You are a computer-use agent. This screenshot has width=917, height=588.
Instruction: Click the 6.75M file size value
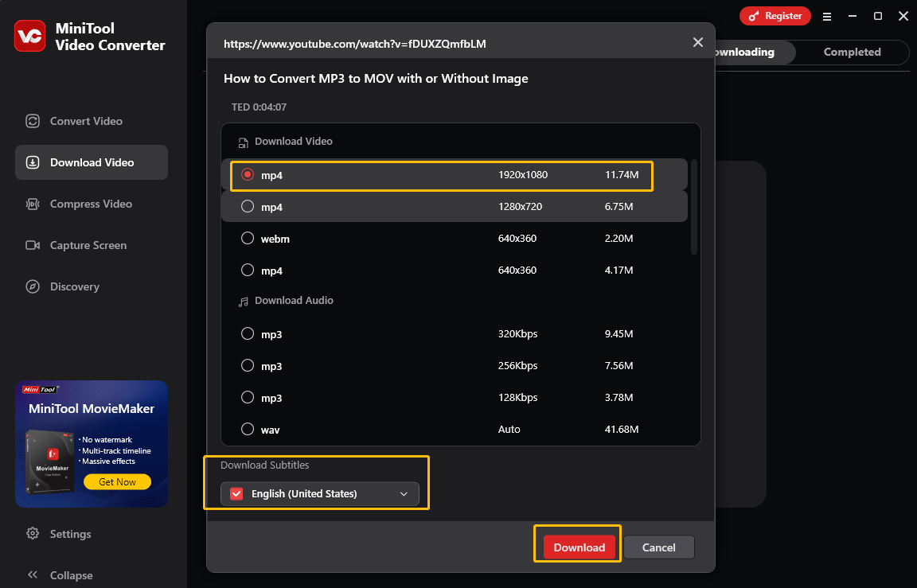pyautogui.click(x=618, y=206)
